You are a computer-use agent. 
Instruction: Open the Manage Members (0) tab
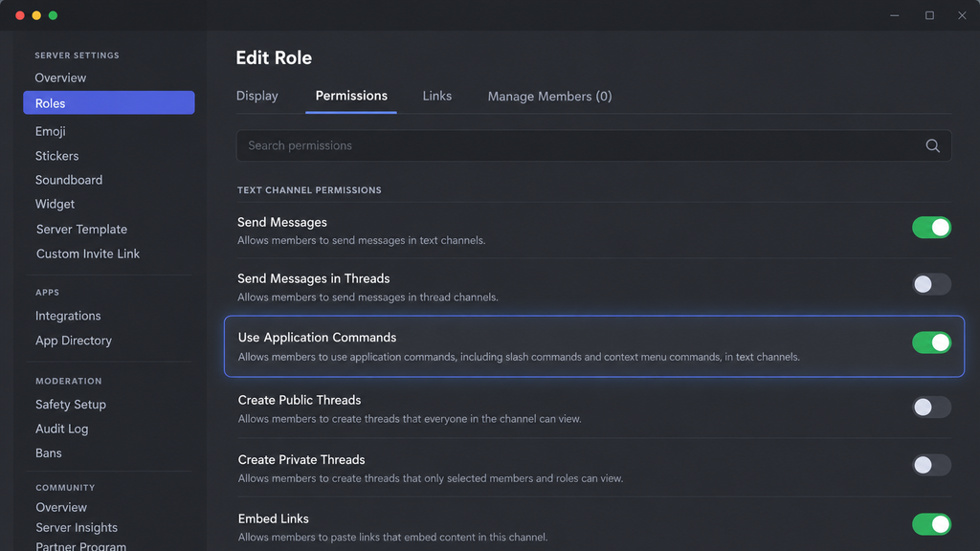(x=549, y=97)
